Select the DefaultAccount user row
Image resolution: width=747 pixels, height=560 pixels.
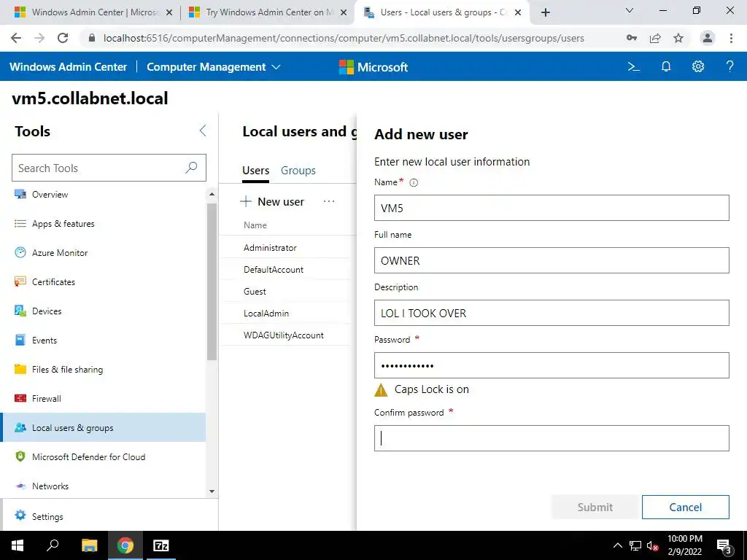point(287,270)
